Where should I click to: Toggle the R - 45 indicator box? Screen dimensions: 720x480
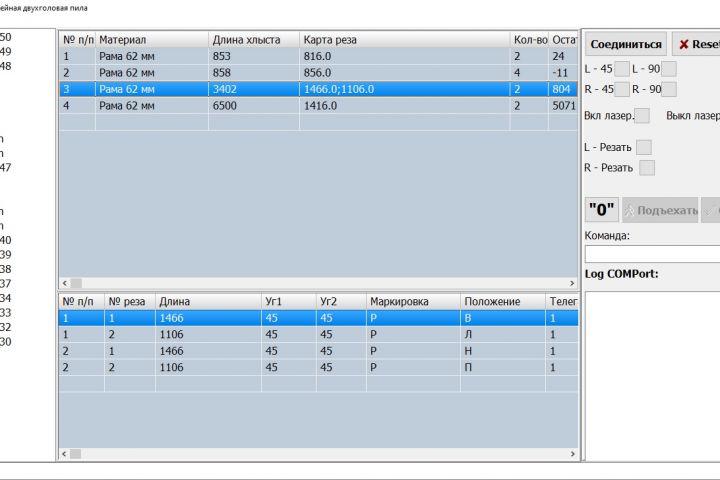point(622,89)
